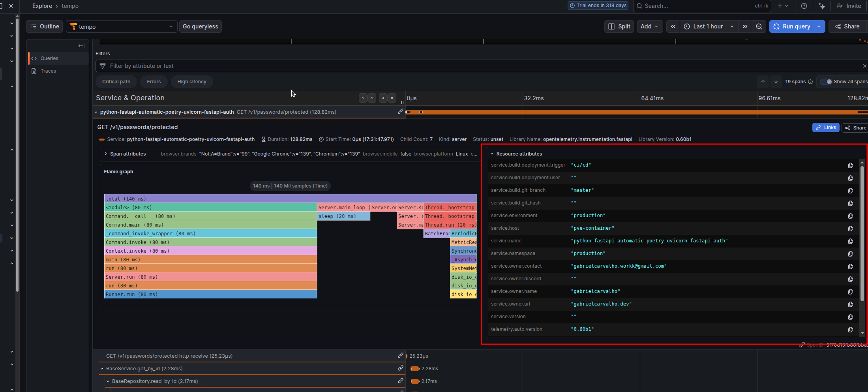This screenshot has width=868, height=392.
Task: Copy the service.environment attribute value
Action: point(851,216)
